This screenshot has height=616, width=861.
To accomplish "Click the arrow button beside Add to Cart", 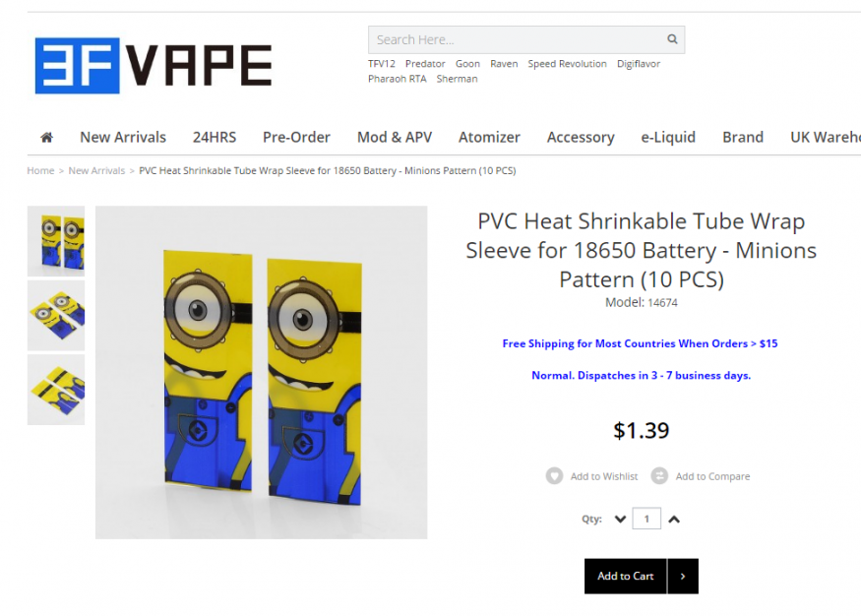I will click(683, 576).
